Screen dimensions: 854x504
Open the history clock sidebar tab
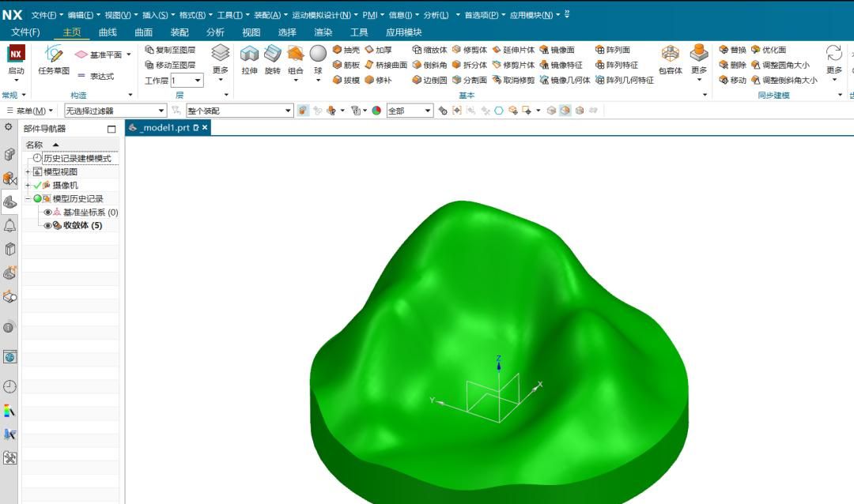9,386
